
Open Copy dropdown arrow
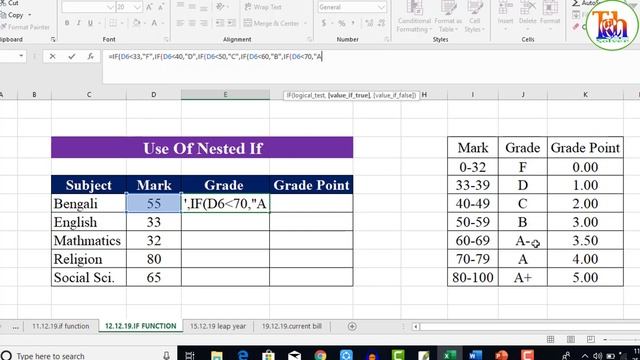tap(30, 15)
